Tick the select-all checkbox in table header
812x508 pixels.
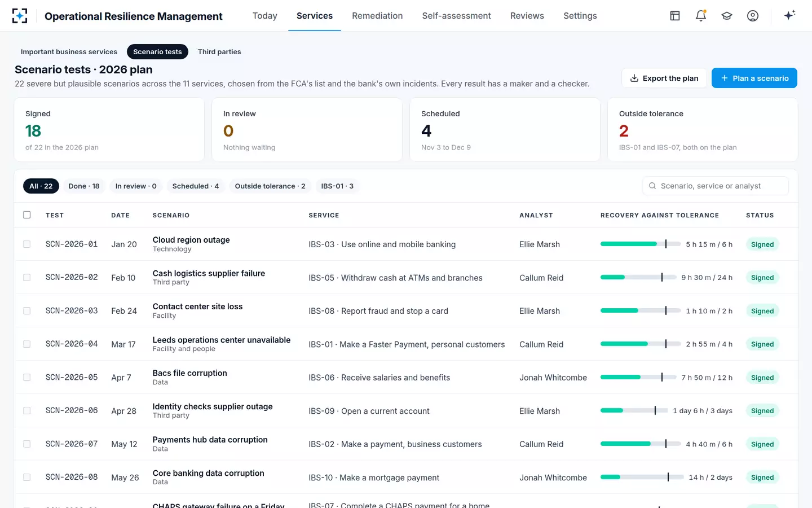coord(27,215)
